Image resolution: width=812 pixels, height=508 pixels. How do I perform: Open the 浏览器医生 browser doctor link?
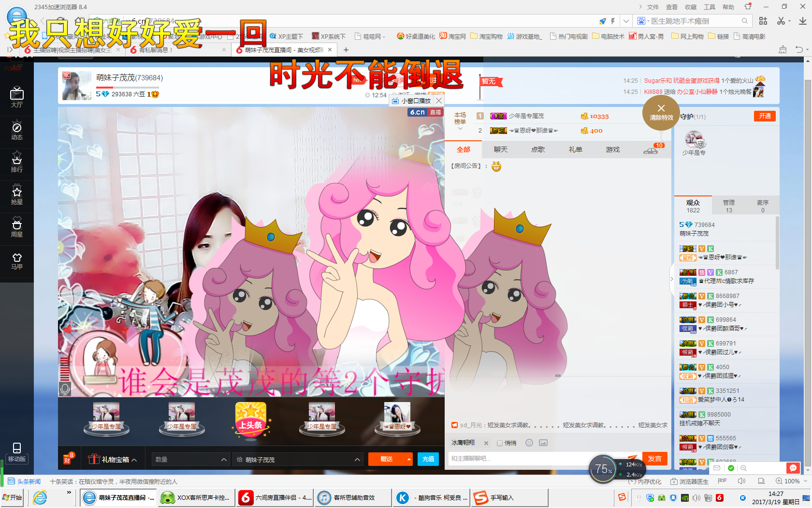click(x=690, y=481)
